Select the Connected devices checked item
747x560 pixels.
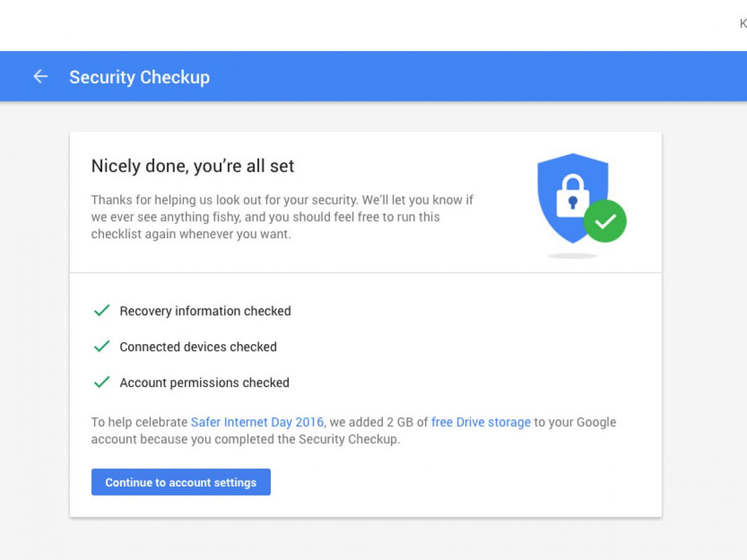[x=198, y=347]
